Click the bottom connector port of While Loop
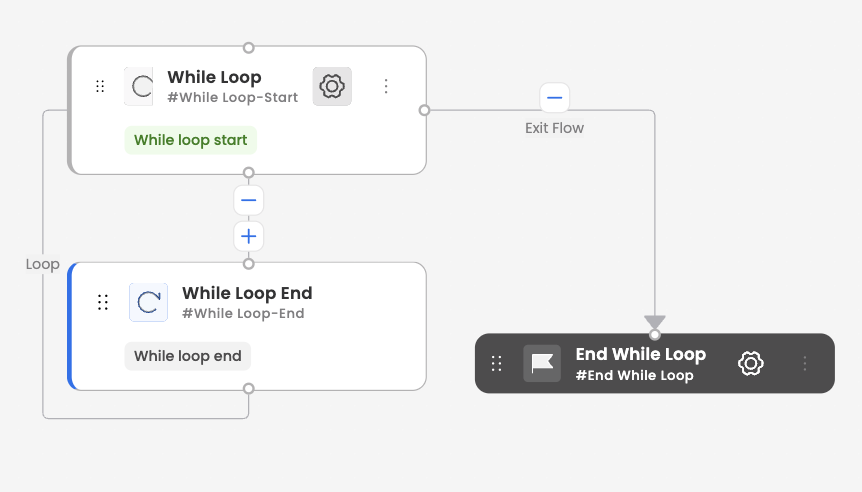 (x=248, y=173)
